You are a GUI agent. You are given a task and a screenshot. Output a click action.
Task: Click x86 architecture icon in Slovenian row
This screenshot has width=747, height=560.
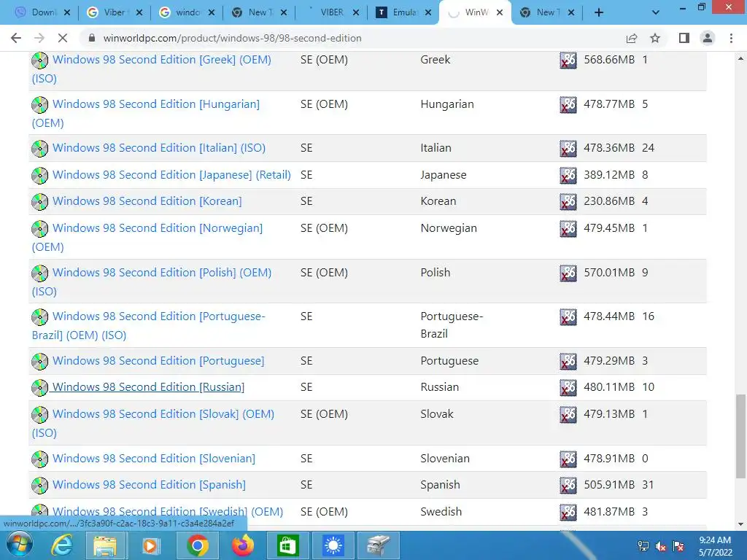point(568,459)
